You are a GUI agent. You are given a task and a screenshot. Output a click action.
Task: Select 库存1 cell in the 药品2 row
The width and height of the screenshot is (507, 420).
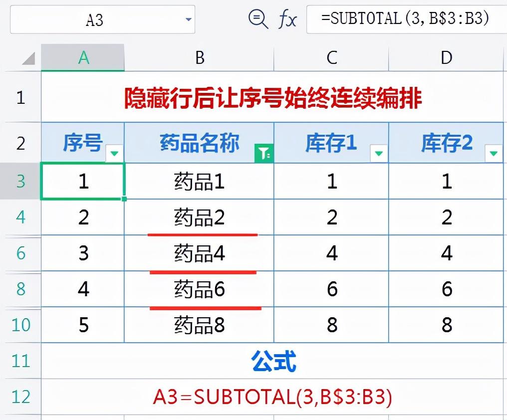click(x=331, y=217)
